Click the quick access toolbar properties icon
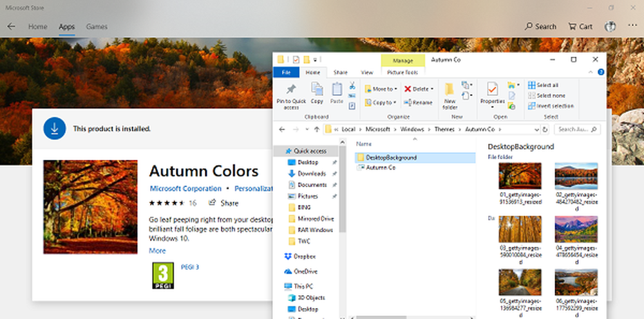This screenshot has height=319, width=644. point(296,59)
